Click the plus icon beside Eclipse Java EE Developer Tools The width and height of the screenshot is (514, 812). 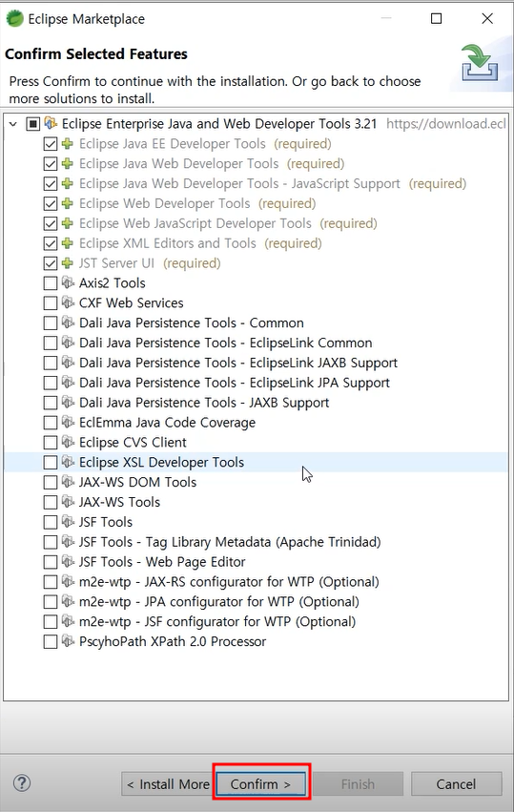[x=68, y=143]
